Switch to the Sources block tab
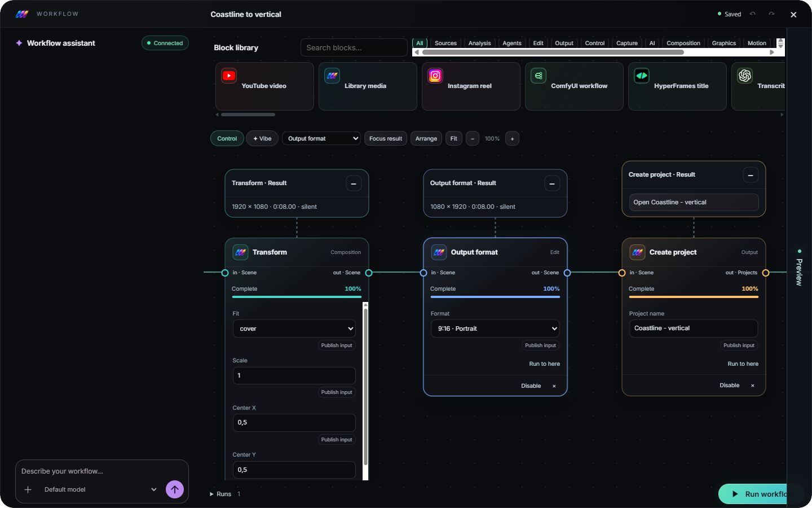 click(445, 43)
